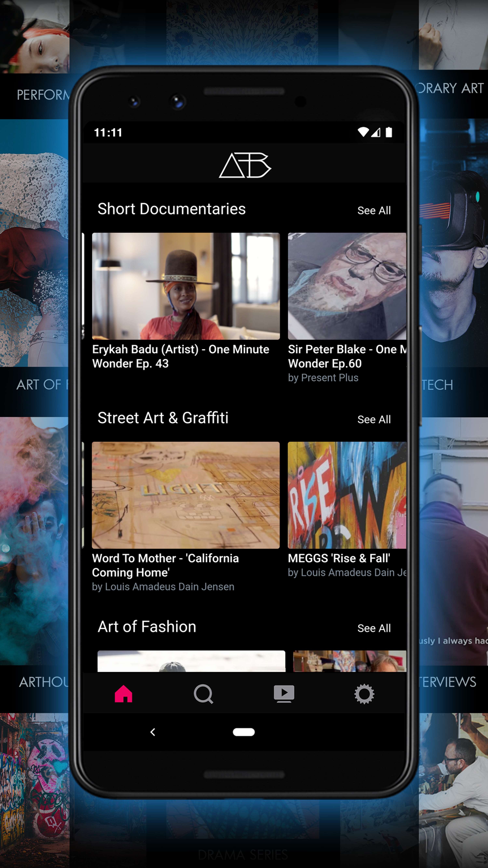Screen dimensions: 488x868
Task: Tap the 11:11 clock in status bar
Action: coord(108,132)
